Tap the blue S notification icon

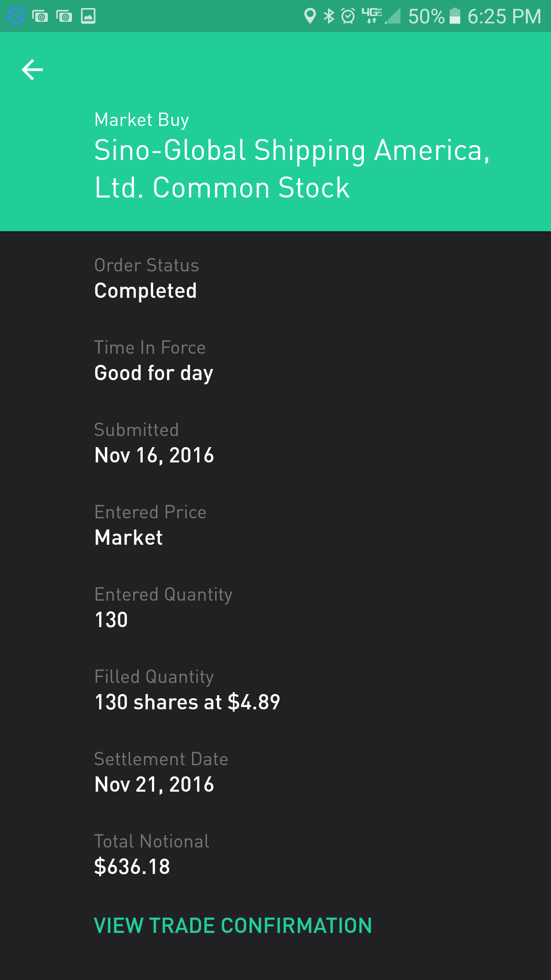coord(16,16)
